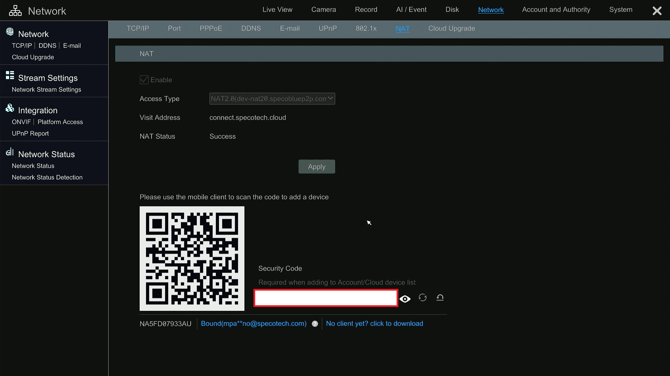Open Cloud Upgrade in sidebar

coord(33,57)
